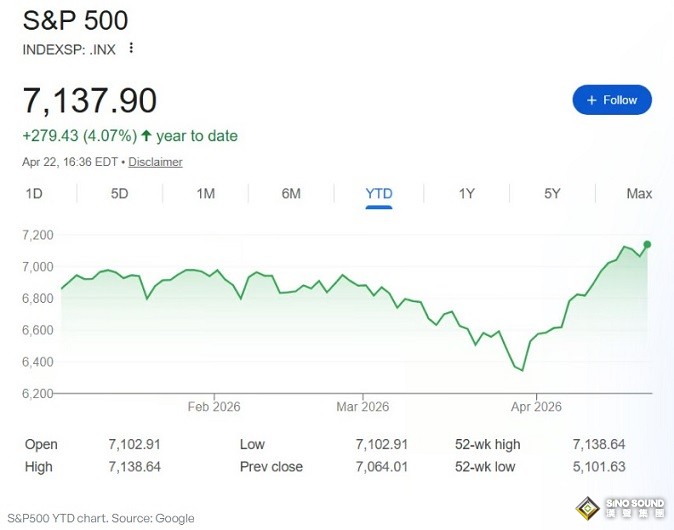Screen dimensions: 674x530
Task: Switch to the 1D range tab
Action: point(34,194)
